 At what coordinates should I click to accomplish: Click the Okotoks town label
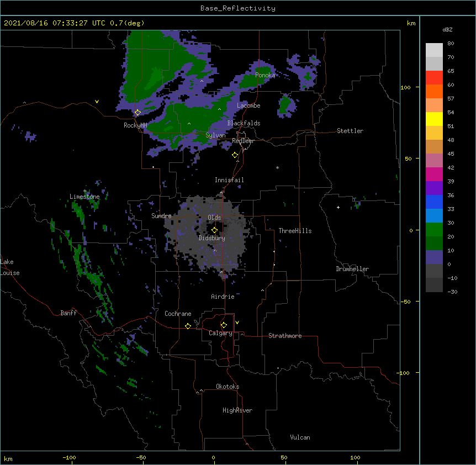228,387
